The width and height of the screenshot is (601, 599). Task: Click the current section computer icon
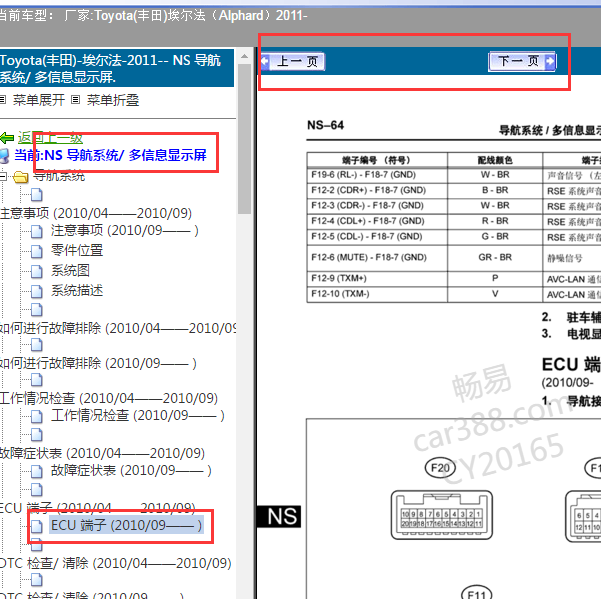(x=5, y=156)
